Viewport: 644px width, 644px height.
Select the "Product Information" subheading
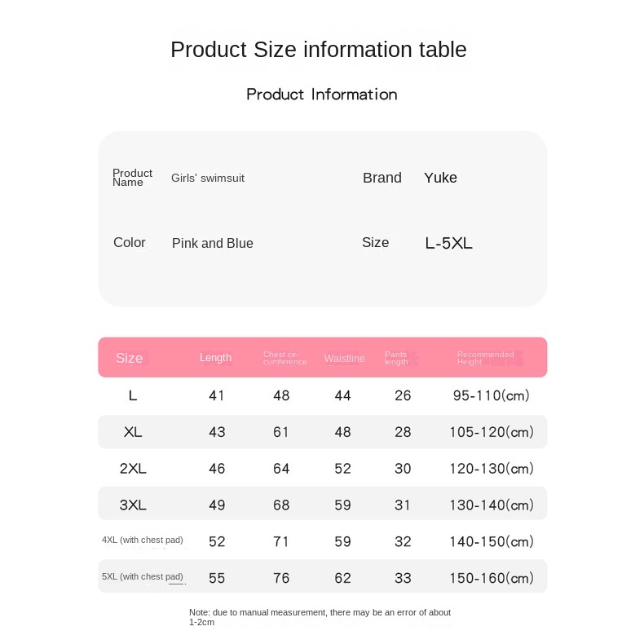coord(321,95)
